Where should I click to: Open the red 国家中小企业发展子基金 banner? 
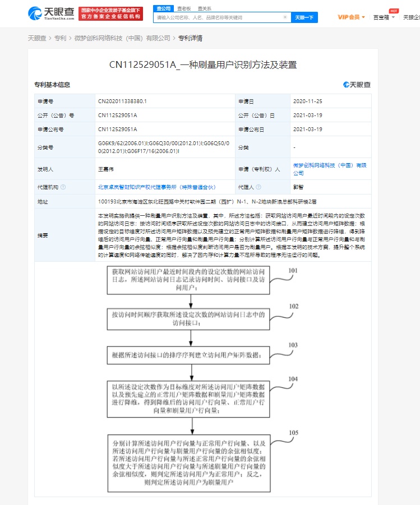110,13
